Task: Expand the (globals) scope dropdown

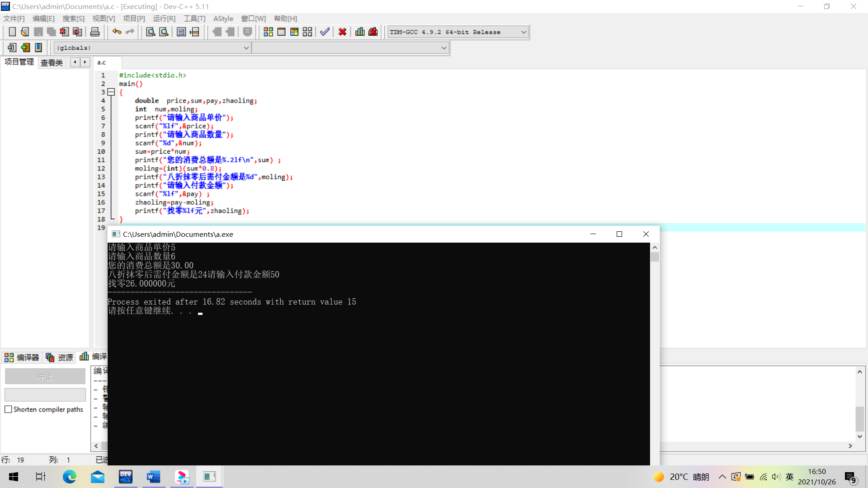Action: coord(246,48)
